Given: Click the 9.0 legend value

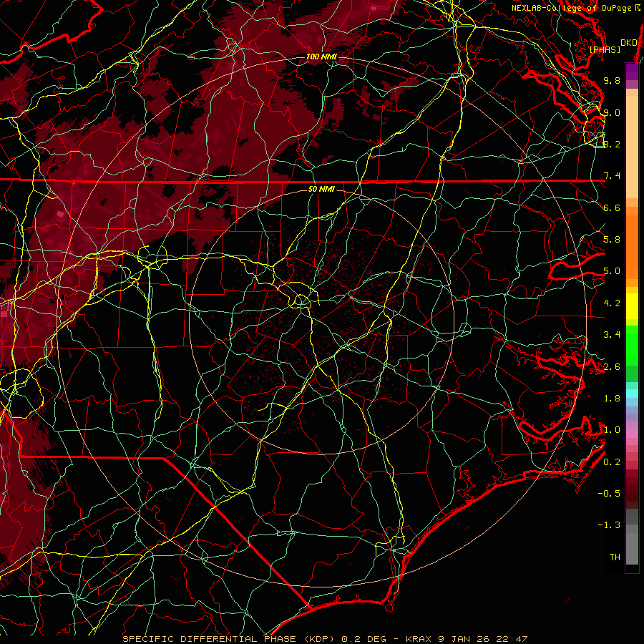Looking at the screenshot, I should [x=612, y=112].
